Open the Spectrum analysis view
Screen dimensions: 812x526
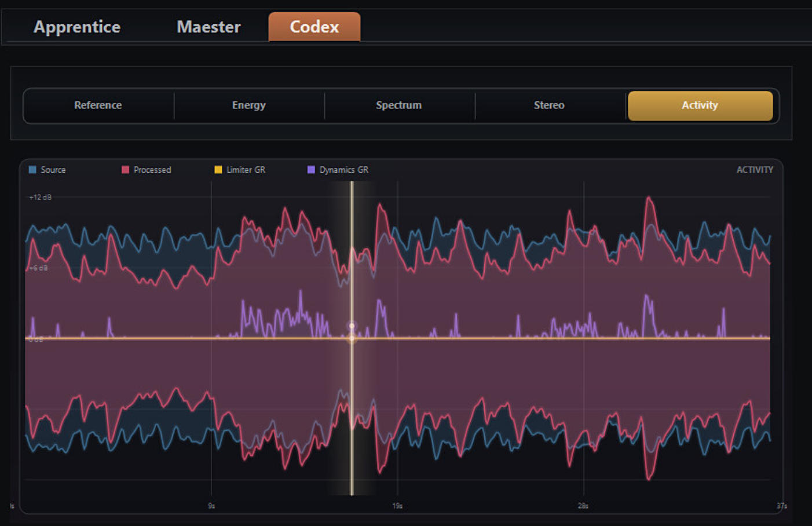pyautogui.click(x=399, y=105)
